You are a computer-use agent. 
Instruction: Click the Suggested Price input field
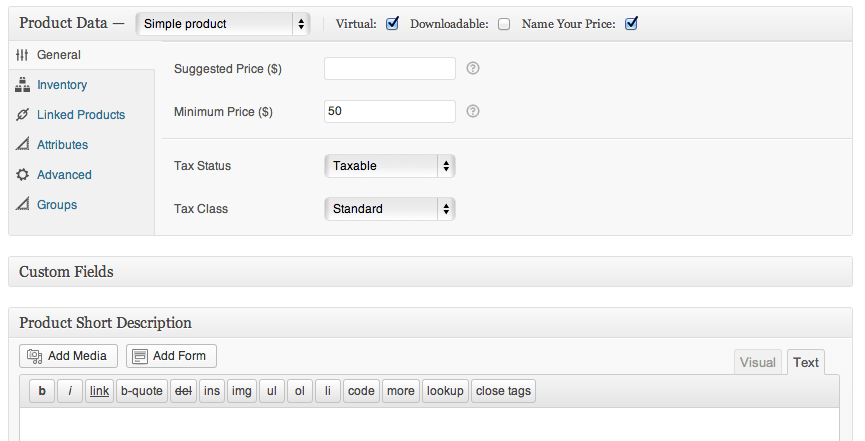coord(390,68)
